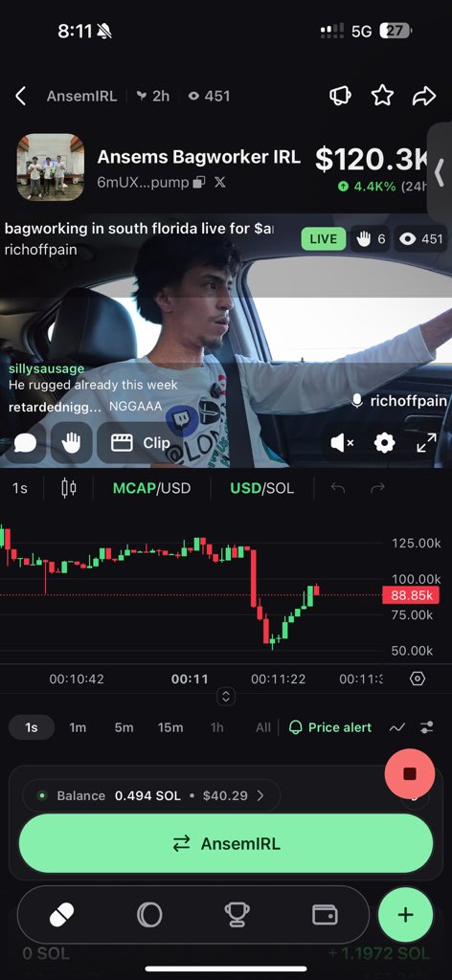Open the trophy leaderboard tab
Image resolution: width=452 pixels, height=980 pixels.
pos(237,915)
